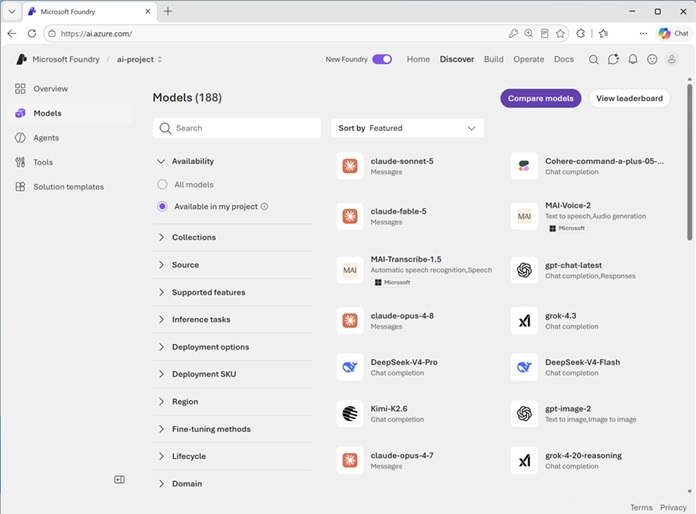Screen dimensions: 696x514
Task: Open the Overview sidebar icon
Action: (20, 88)
